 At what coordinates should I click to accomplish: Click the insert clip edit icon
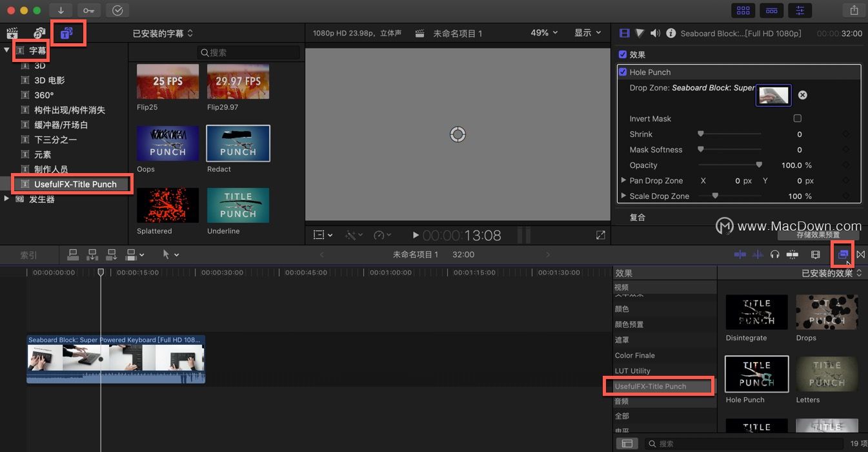(x=92, y=255)
